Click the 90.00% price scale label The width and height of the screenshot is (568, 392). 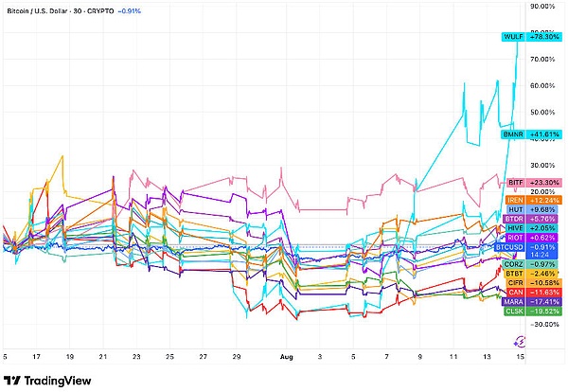[542, 7]
